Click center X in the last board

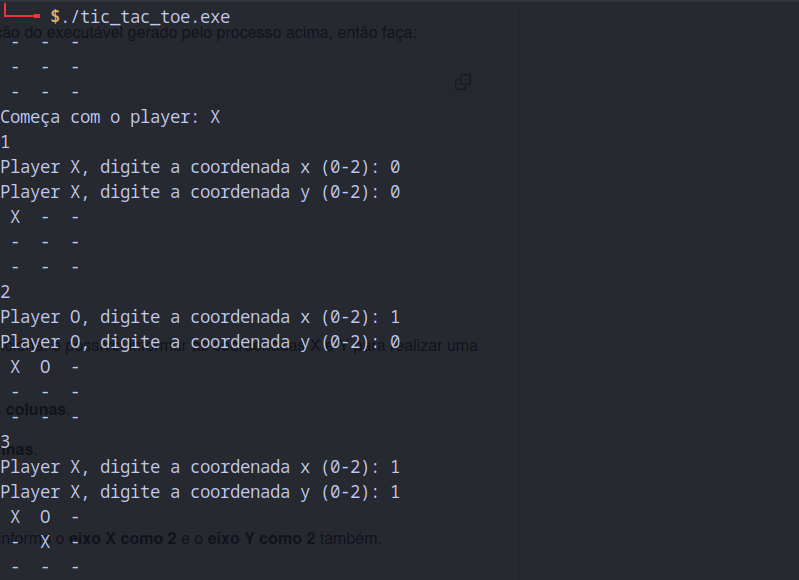45,542
